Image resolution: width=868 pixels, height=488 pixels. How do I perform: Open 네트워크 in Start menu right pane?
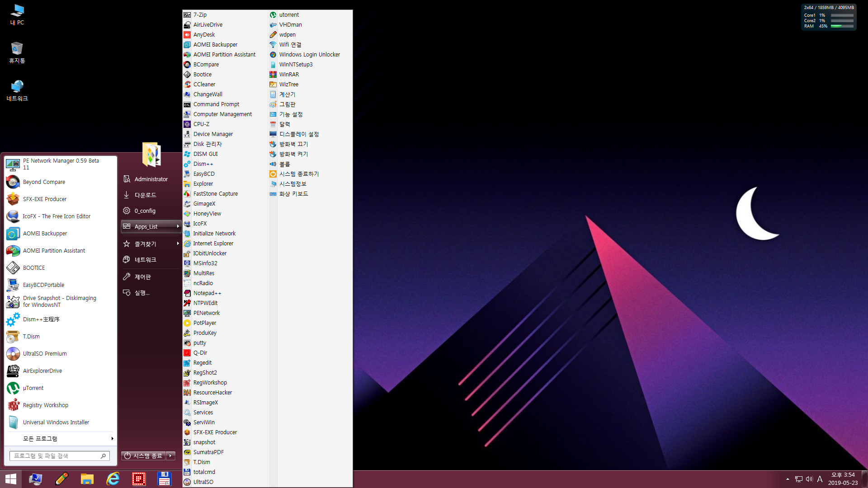(151, 260)
